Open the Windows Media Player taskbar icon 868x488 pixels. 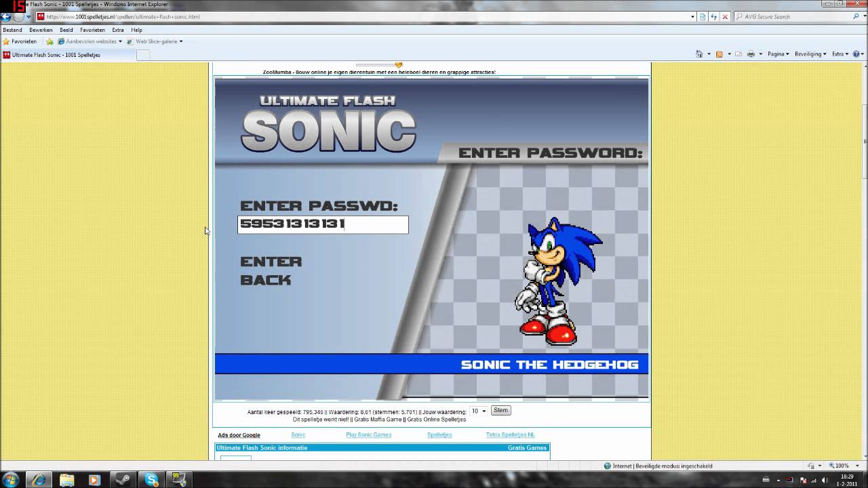point(94,480)
